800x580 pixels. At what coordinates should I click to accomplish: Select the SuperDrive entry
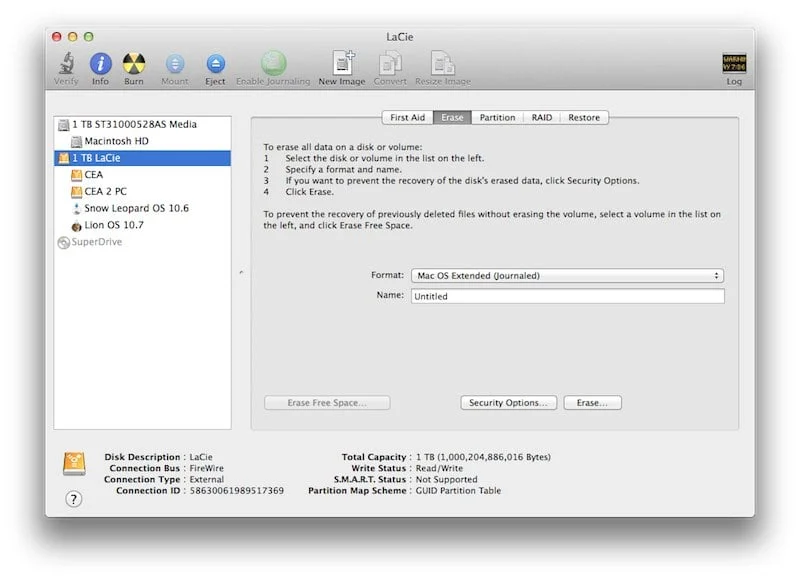(142, 242)
